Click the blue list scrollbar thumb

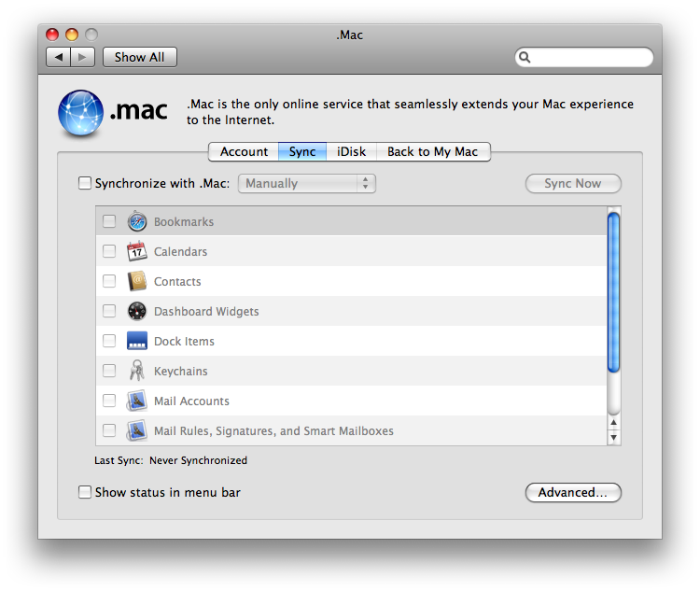click(x=614, y=292)
